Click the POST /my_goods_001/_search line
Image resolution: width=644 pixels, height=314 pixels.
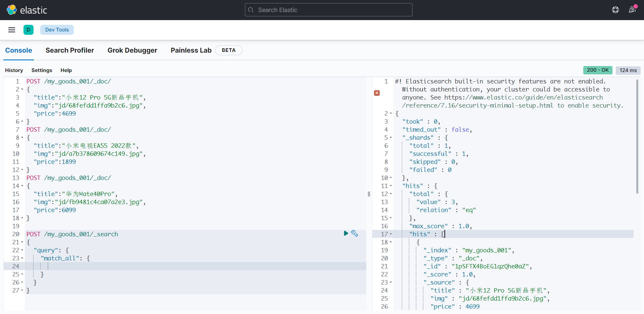72,234
